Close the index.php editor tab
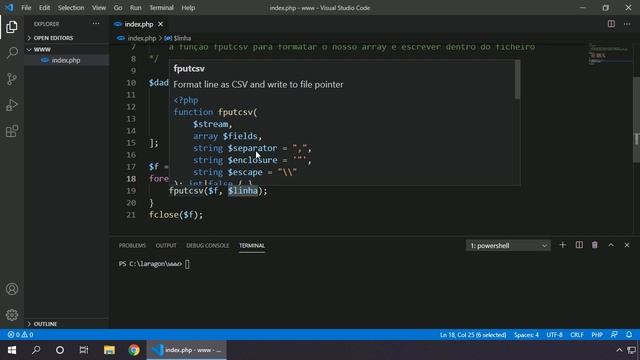 [x=160, y=24]
